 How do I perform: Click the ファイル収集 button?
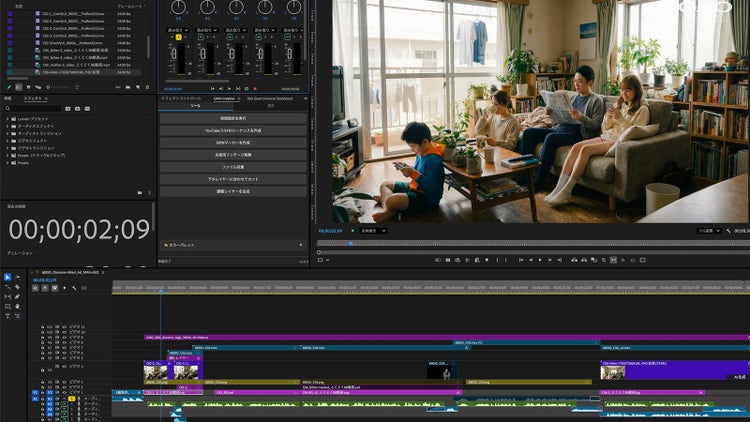click(233, 167)
